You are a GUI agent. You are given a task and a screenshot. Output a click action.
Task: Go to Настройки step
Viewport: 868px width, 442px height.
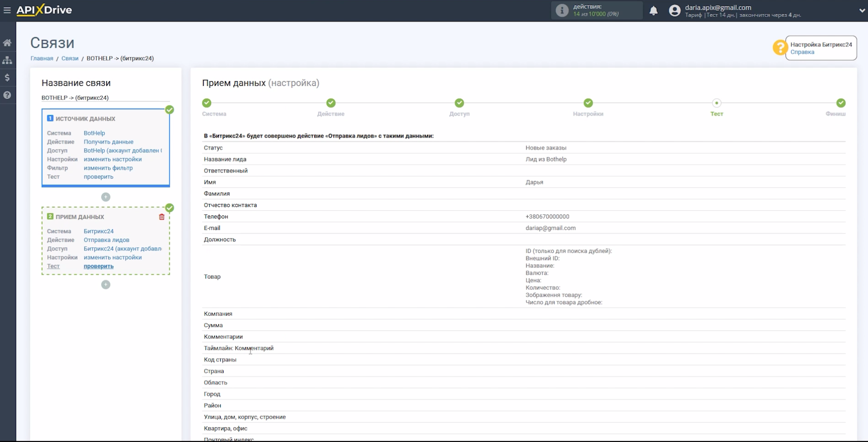[x=588, y=103]
